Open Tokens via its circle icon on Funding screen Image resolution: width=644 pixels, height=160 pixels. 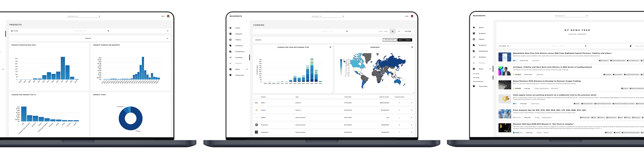pyautogui.click(x=230, y=40)
